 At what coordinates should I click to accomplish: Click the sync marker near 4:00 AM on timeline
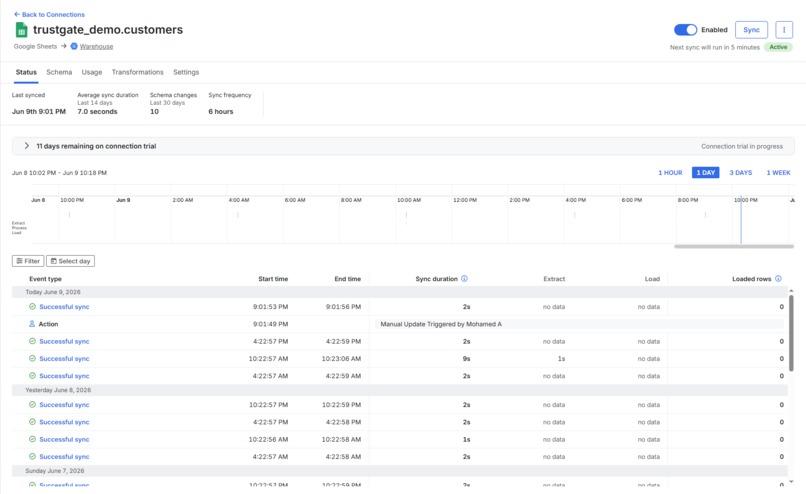pos(237,215)
